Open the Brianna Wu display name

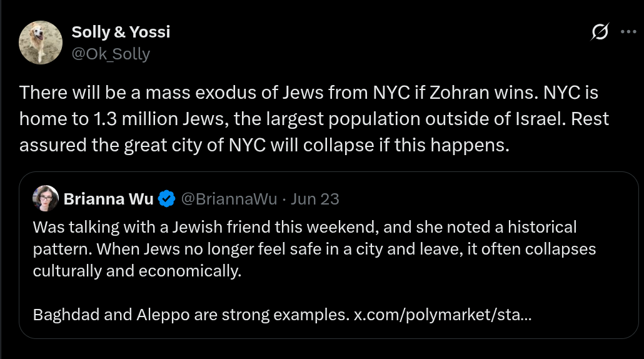(x=109, y=199)
